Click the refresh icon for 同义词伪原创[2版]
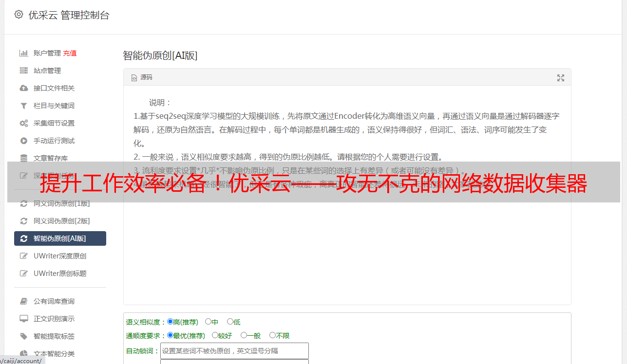This screenshot has height=364, width=627. [x=23, y=221]
